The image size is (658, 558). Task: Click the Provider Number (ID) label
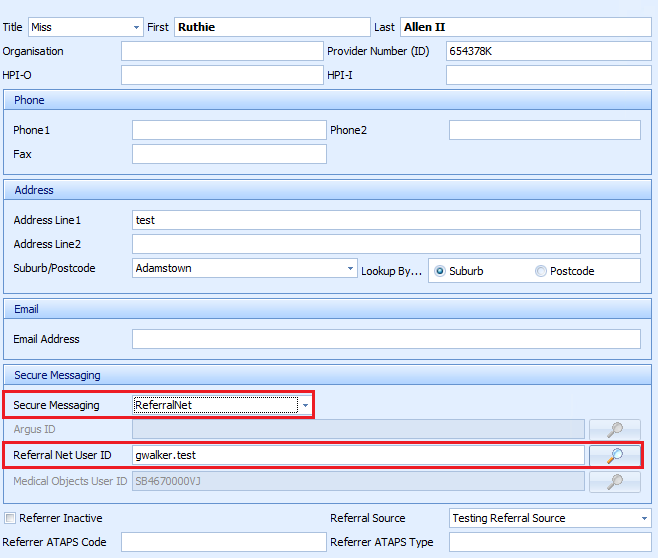point(378,51)
